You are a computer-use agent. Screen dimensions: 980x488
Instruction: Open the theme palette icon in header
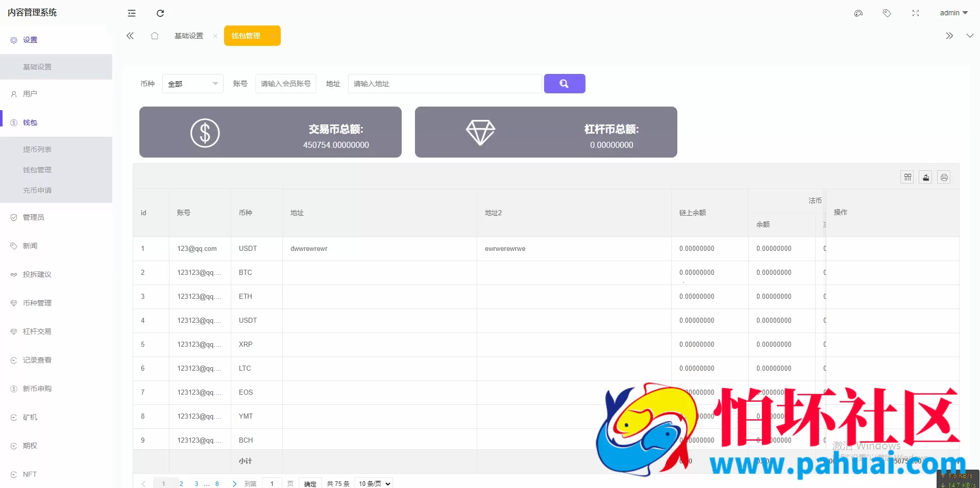click(x=859, y=13)
